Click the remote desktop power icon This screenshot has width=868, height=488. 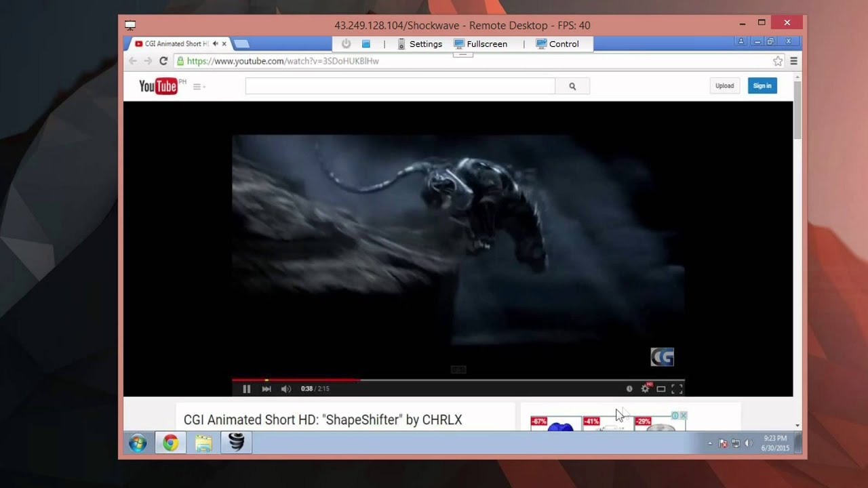click(x=347, y=44)
